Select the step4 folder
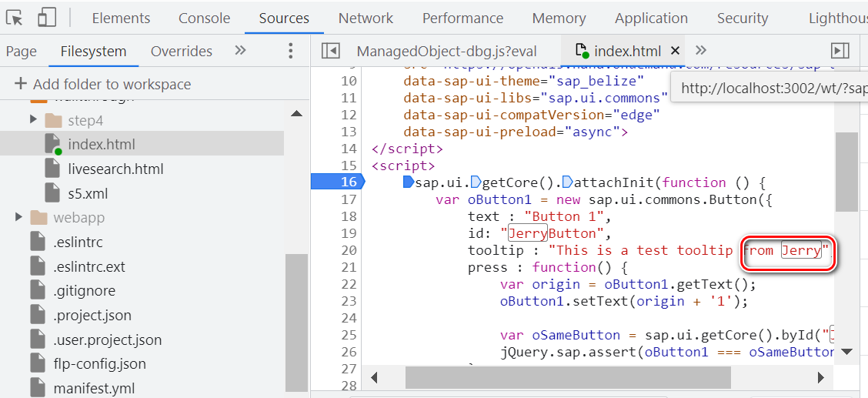 click(x=86, y=121)
